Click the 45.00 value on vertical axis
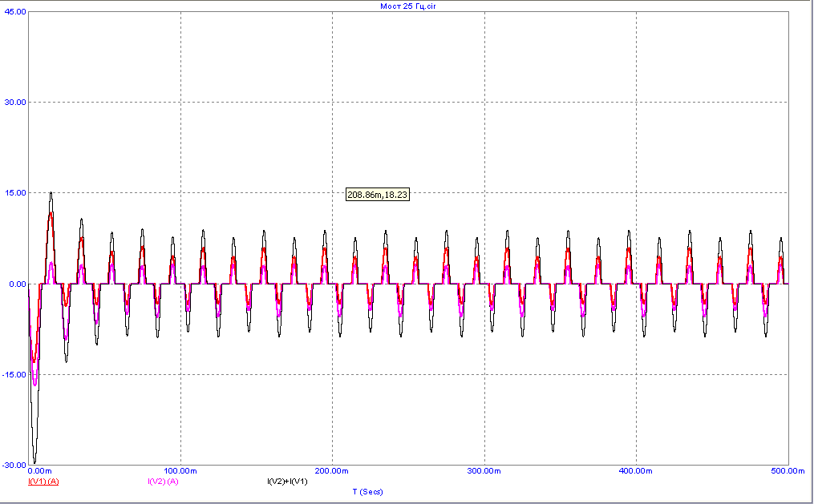 click(x=15, y=11)
